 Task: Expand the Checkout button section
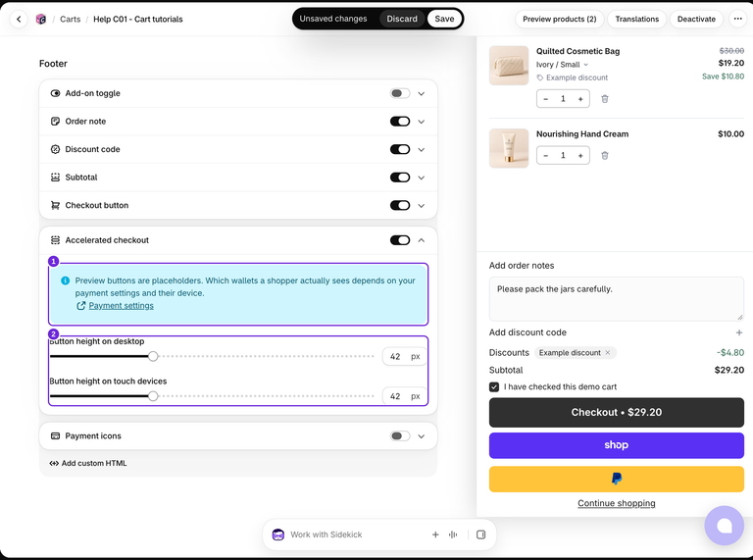422,206
